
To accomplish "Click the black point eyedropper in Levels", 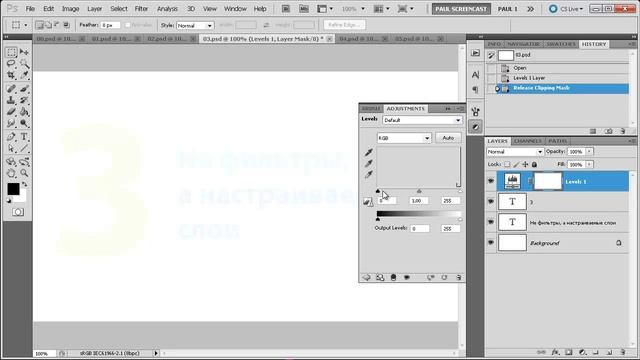I will point(369,152).
